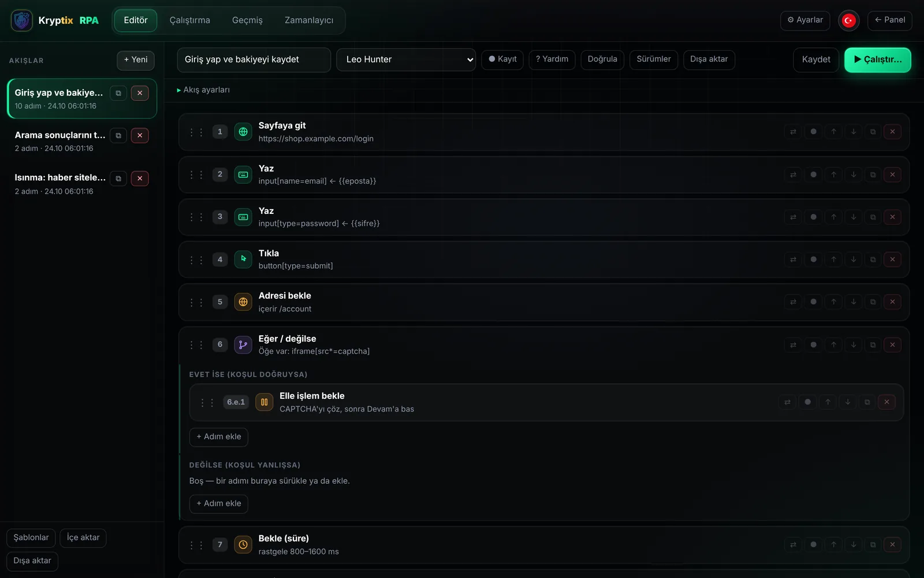924x578 pixels.
Task: Open Şablonlar templates
Action: tap(31, 538)
